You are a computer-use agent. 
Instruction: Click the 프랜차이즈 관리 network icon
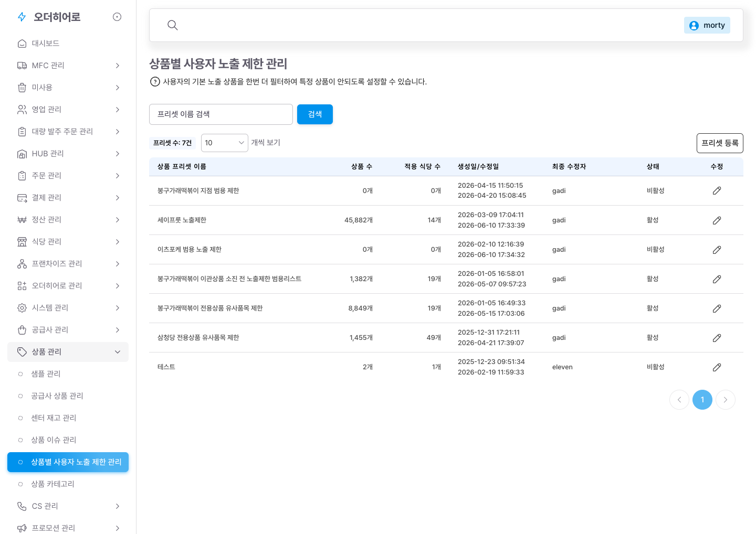(x=22, y=264)
